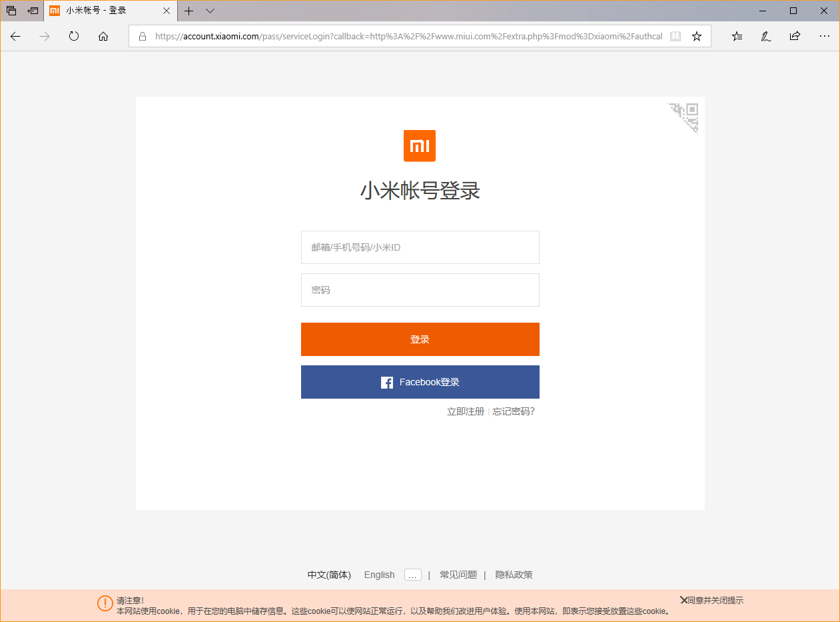Open the tabs you've set aside icon
840x622 pixels.
pos(11,11)
